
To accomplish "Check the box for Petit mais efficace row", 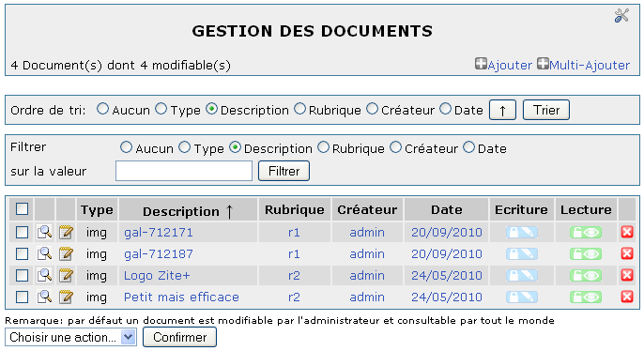I will pos(22,297).
